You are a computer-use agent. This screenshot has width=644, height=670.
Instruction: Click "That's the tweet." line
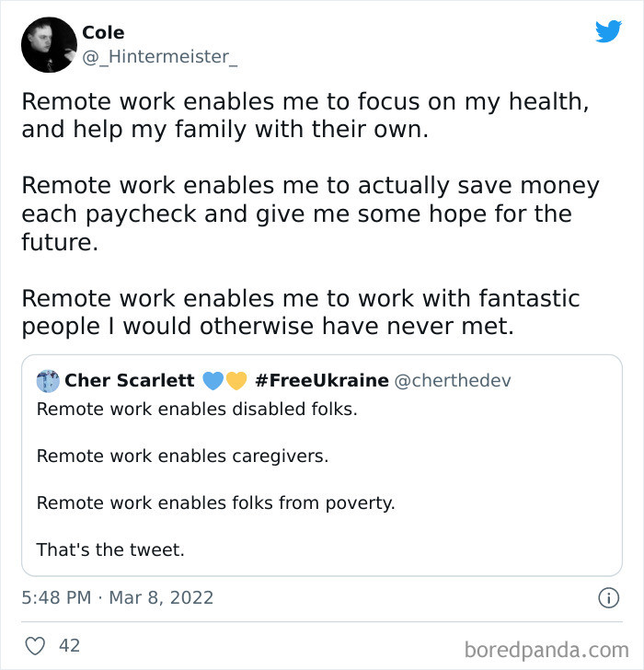pyautogui.click(x=110, y=550)
